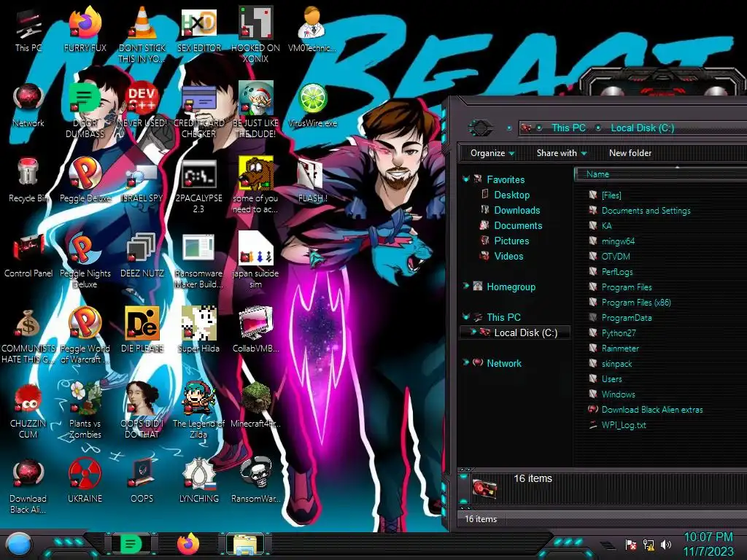Open the Share with dropdown menu
Image resolution: width=747 pixels, height=560 pixels.
[561, 153]
